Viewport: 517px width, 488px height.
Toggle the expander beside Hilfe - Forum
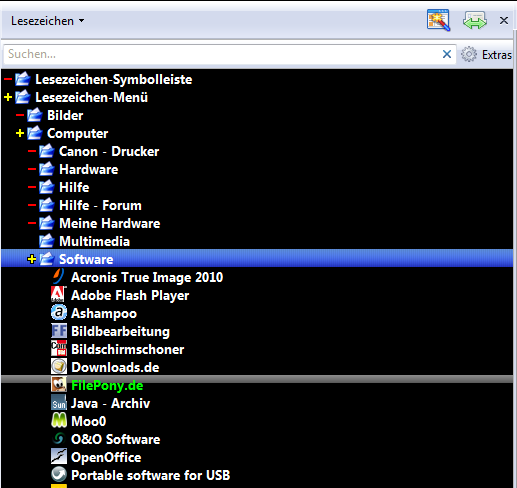[x=32, y=205]
